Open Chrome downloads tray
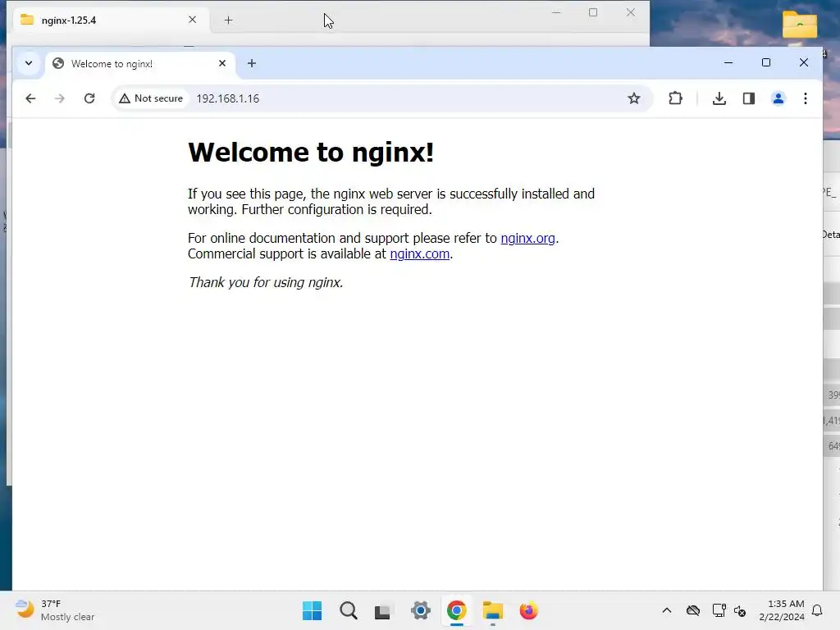The height and width of the screenshot is (630, 840). 719,98
